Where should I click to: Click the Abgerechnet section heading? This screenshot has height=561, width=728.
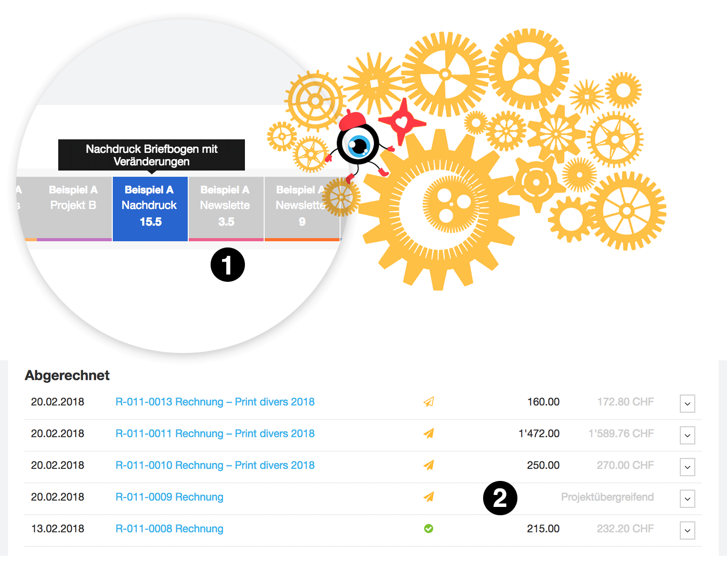67,375
